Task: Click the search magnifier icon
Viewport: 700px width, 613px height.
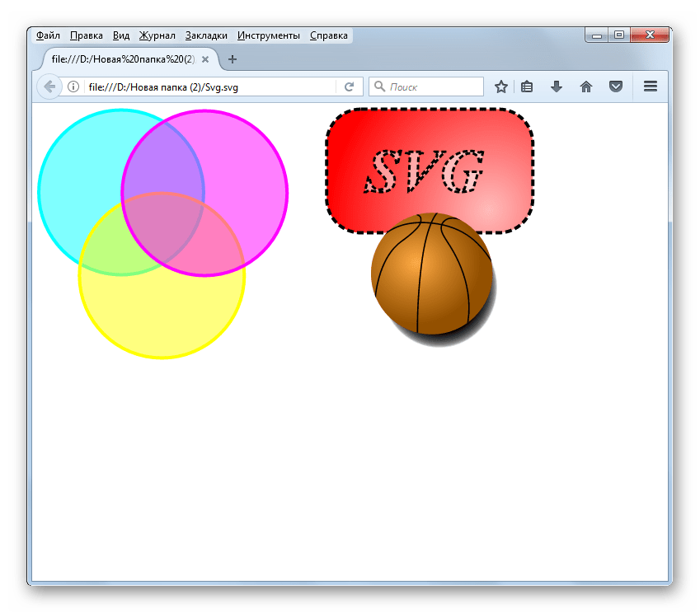Action: [380, 87]
